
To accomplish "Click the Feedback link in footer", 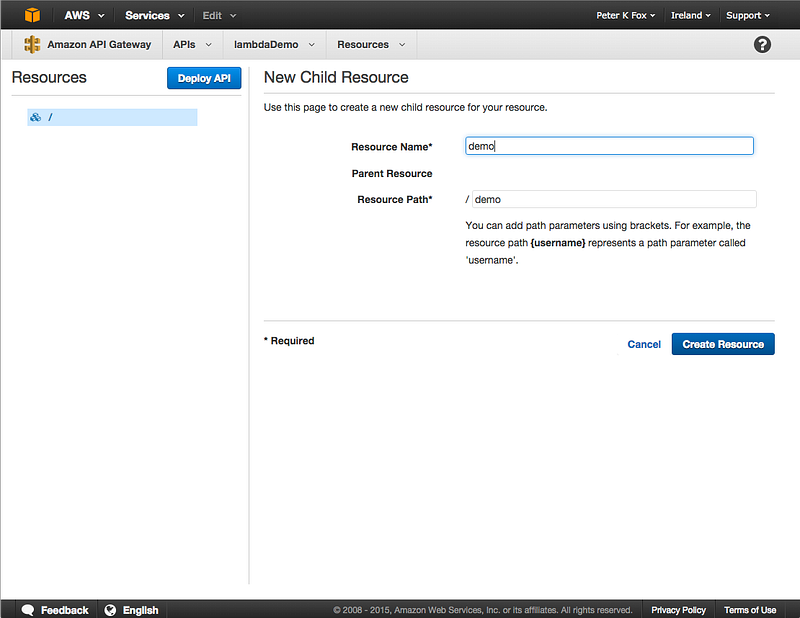I will pyautogui.click(x=64, y=610).
